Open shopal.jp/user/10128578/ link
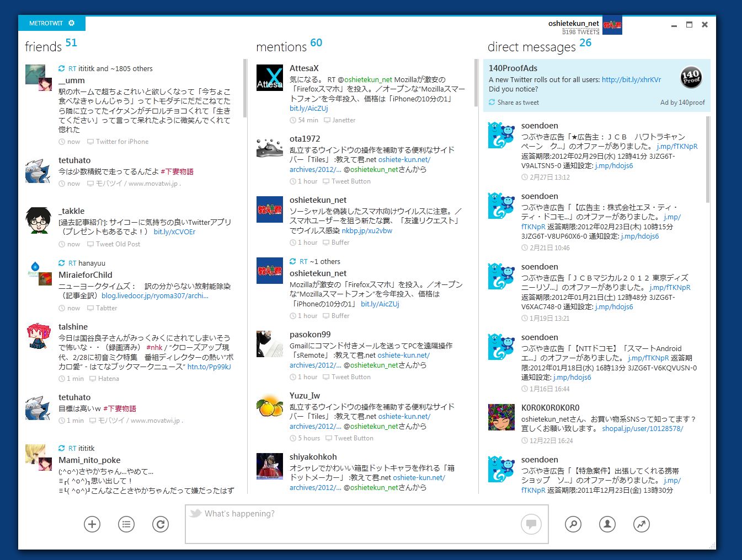 642,428
